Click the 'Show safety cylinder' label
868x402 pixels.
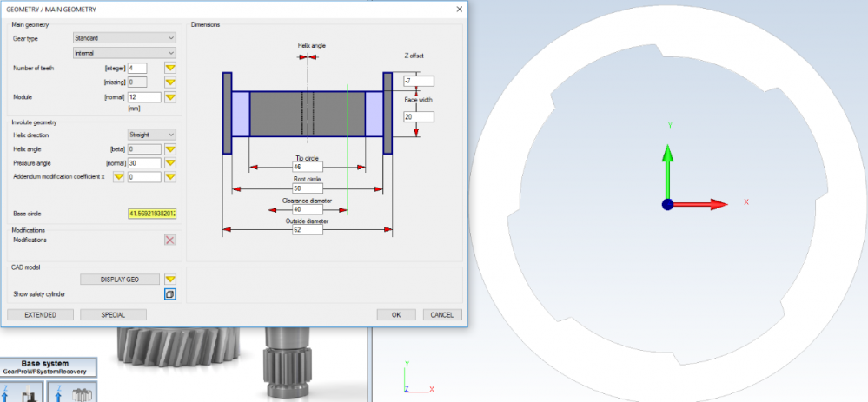click(39, 294)
